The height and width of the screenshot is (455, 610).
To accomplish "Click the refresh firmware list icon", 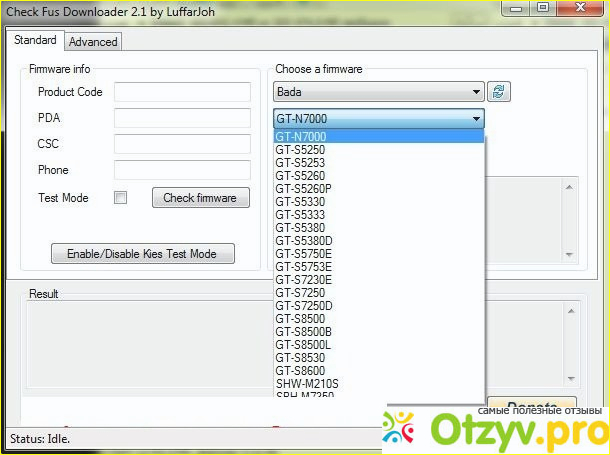I will [499, 92].
